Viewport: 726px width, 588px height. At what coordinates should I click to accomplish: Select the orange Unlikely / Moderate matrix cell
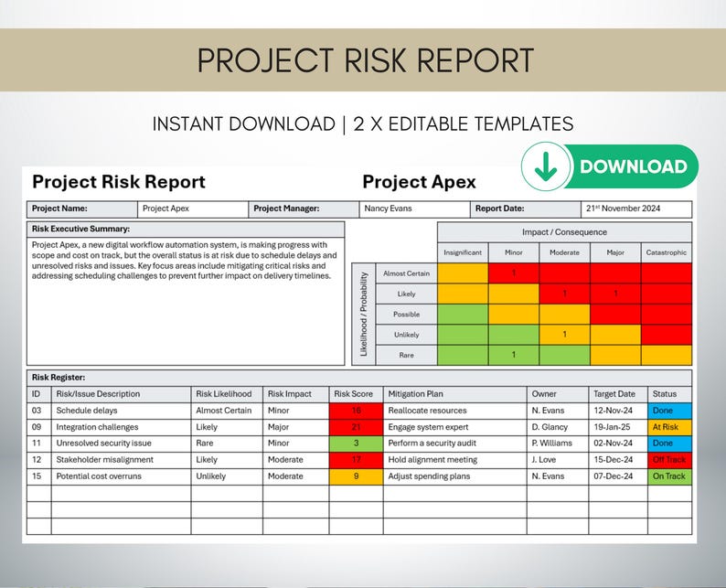click(564, 335)
